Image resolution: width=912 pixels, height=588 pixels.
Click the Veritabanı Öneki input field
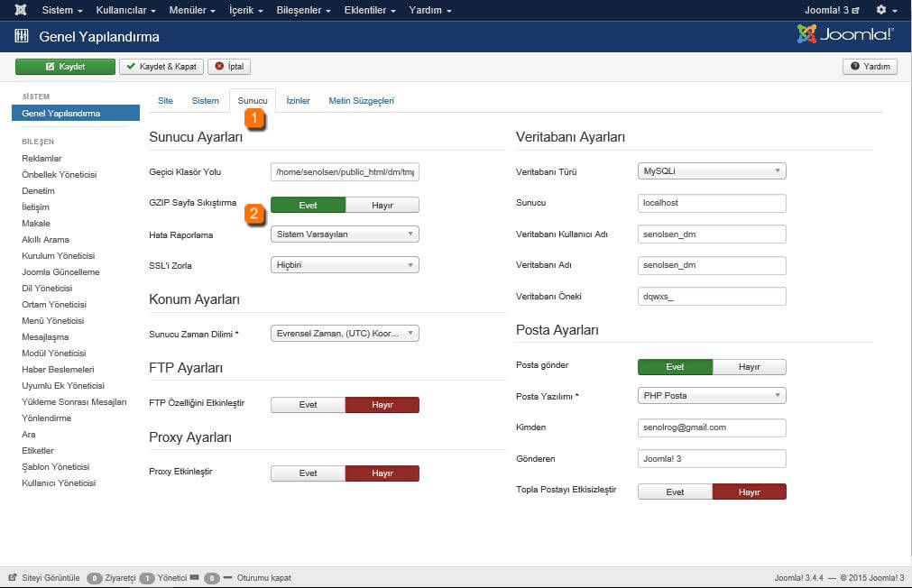(712, 297)
